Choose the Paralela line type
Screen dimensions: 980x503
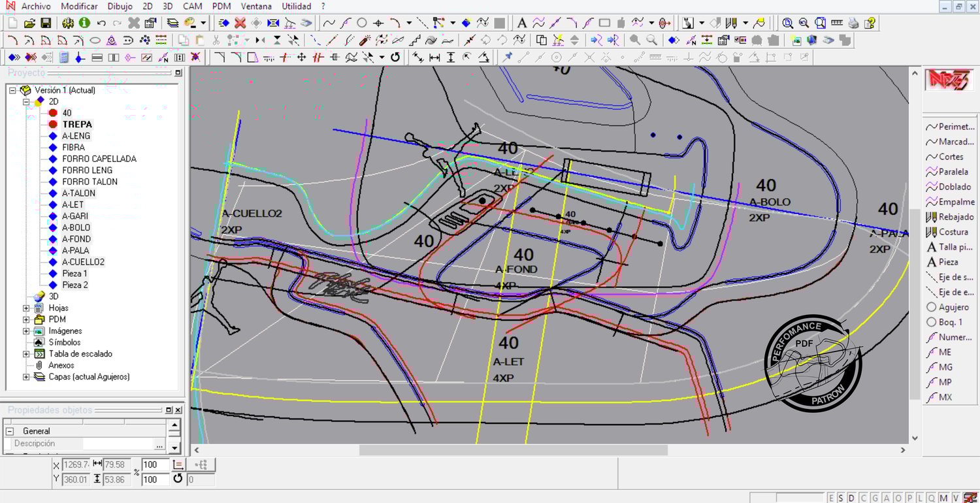click(x=953, y=172)
